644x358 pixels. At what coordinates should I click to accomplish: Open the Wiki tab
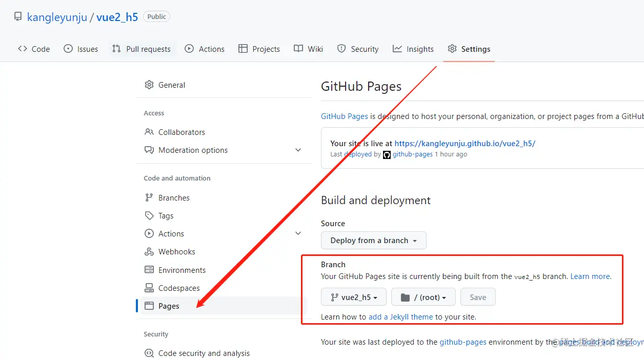tap(309, 49)
